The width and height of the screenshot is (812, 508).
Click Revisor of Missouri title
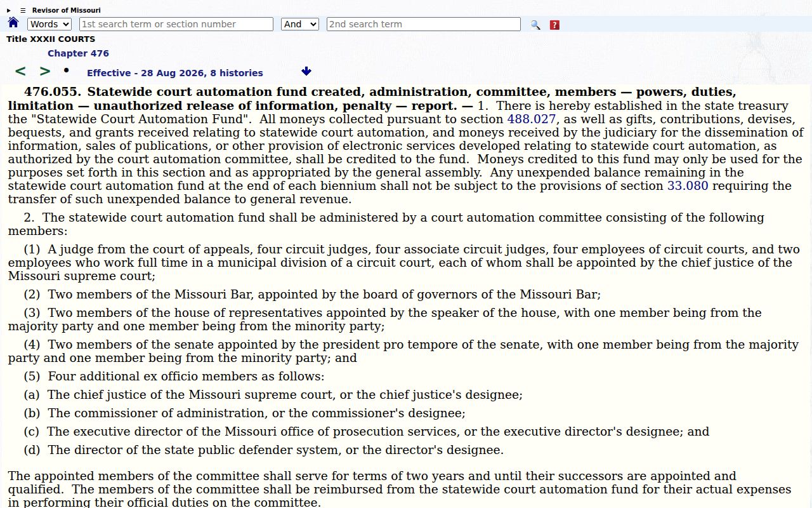coord(66,10)
